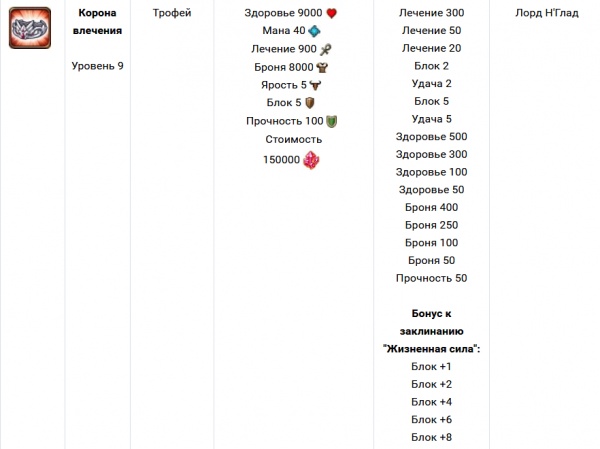
Task: Click the Удача 2 upgrade entry
Action: click(431, 84)
